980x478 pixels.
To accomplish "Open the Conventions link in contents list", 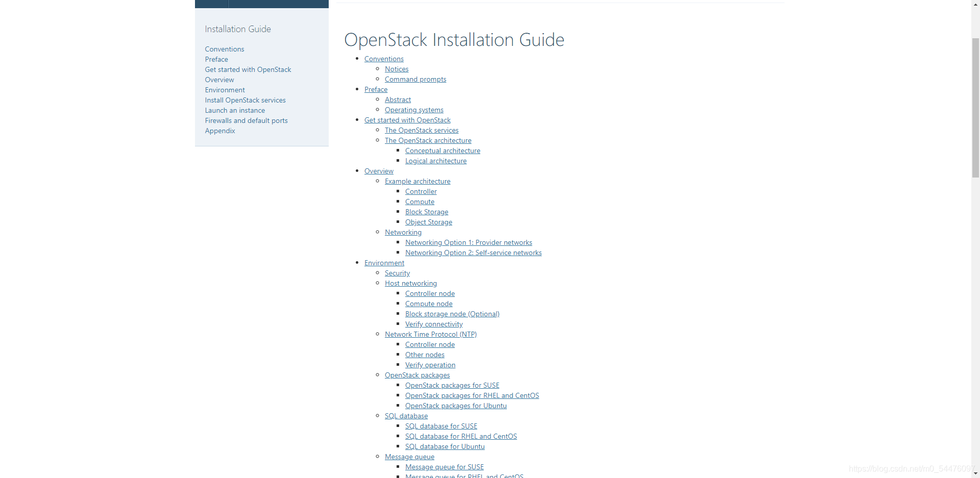I will tap(384, 59).
